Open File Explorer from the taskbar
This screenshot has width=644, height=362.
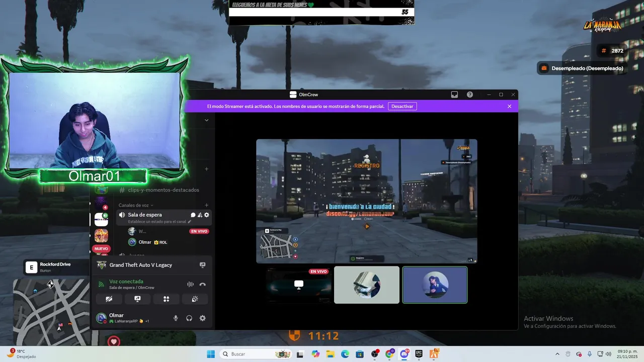[x=330, y=354]
